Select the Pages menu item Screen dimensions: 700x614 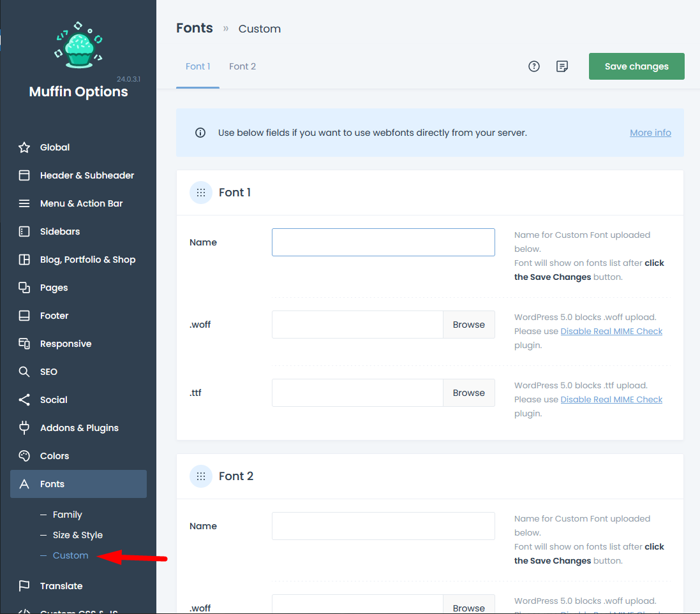click(x=78, y=288)
